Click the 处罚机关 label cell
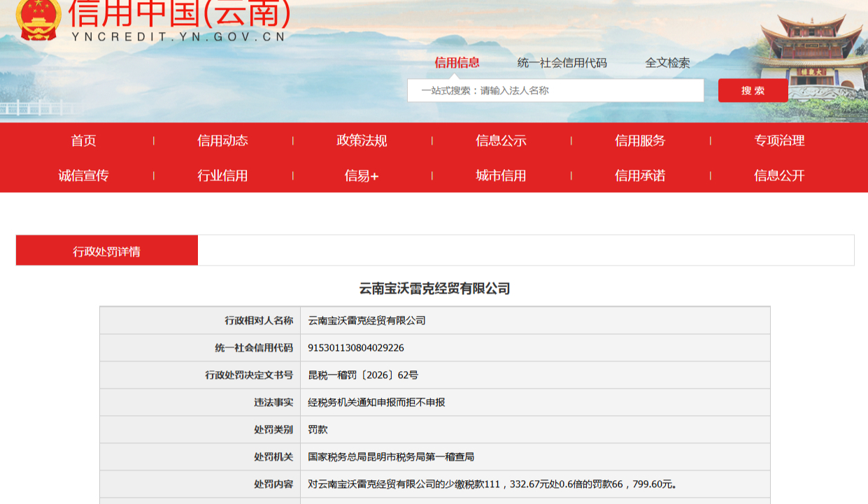Viewport: 868px width, 504px height. click(x=200, y=456)
